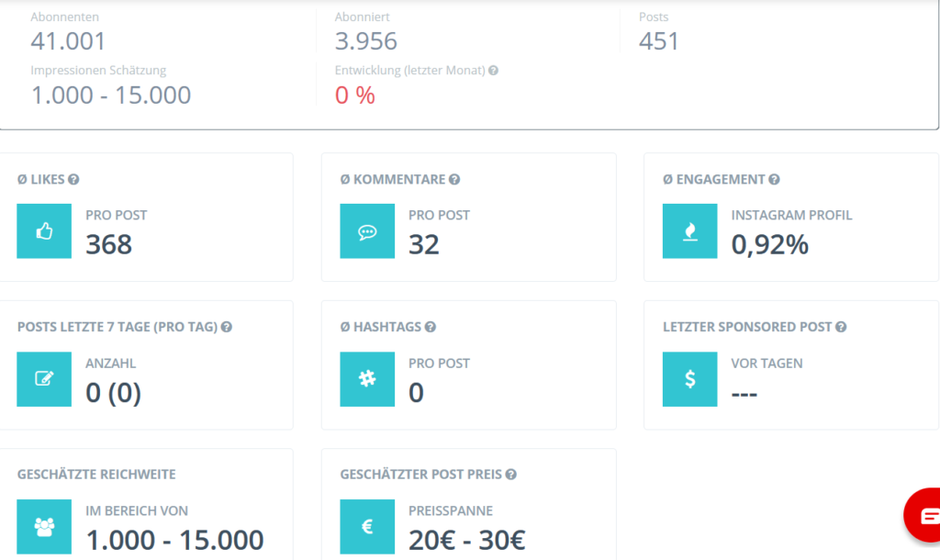Click the Anzahl value 0 (0)

(113, 393)
